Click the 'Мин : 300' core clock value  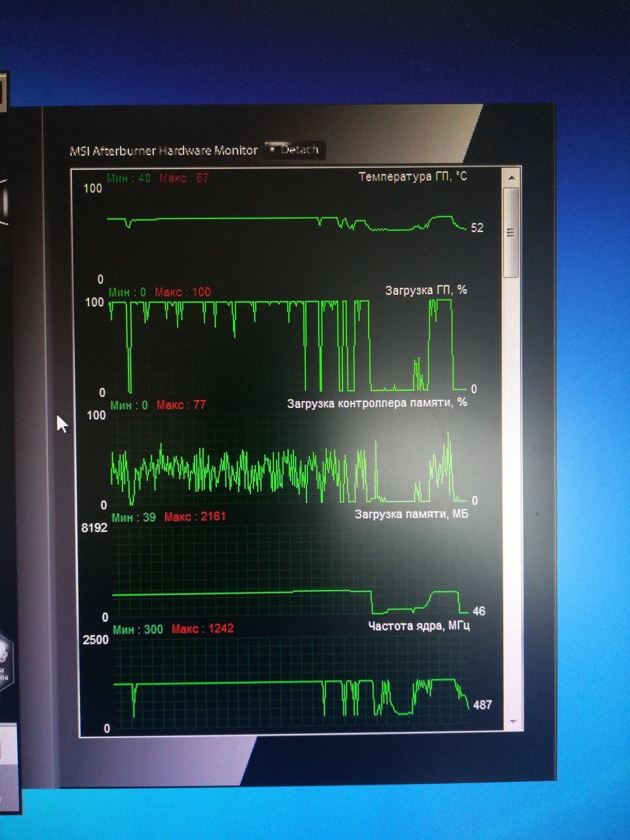tap(138, 630)
